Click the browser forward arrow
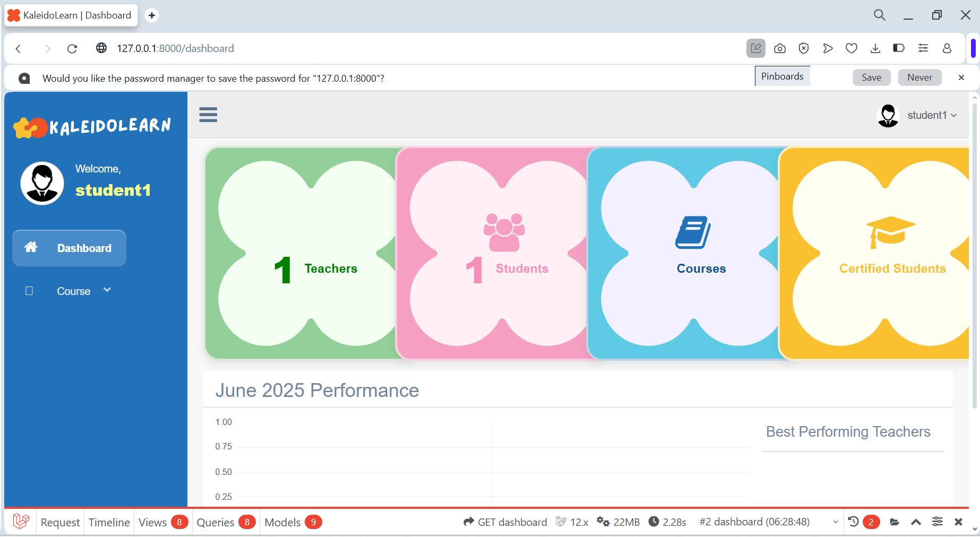Image resolution: width=980 pixels, height=537 pixels. click(x=48, y=49)
